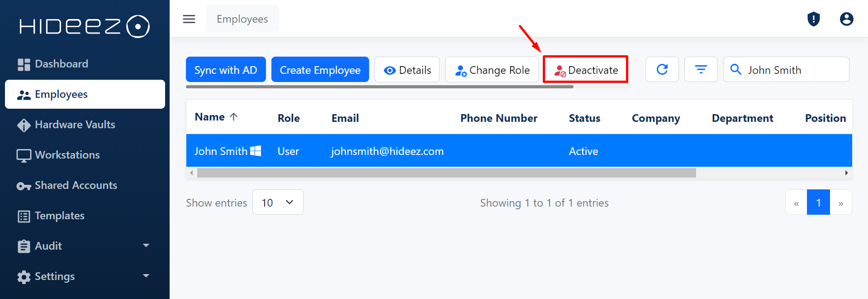Click the search magnifier icon

point(736,69)
